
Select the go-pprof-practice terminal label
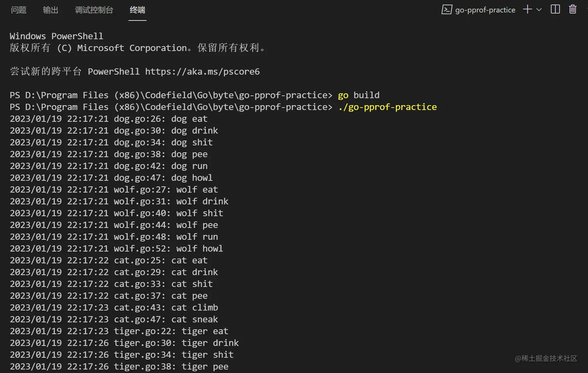[x=485, y=10]
